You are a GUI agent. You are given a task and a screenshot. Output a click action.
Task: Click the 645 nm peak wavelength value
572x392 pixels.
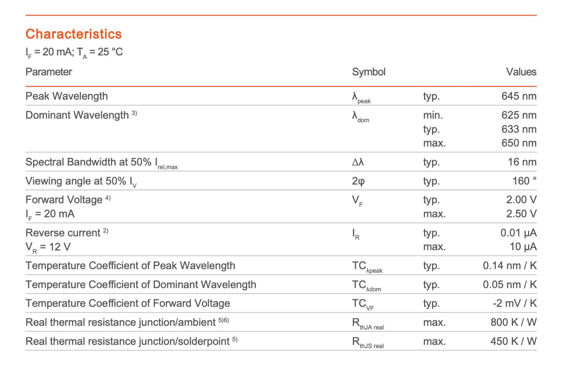tap(519, 96)
